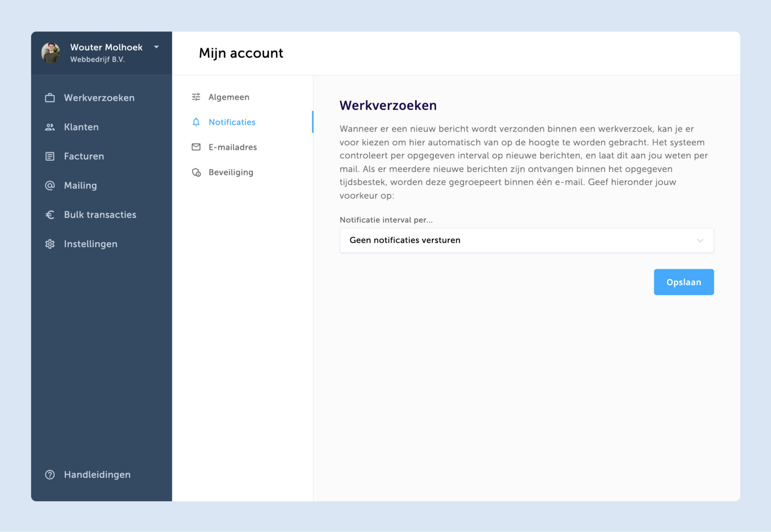Click the Werkverzoeken section heading
The image size is (771, 532).
click(x=388, y=105)
